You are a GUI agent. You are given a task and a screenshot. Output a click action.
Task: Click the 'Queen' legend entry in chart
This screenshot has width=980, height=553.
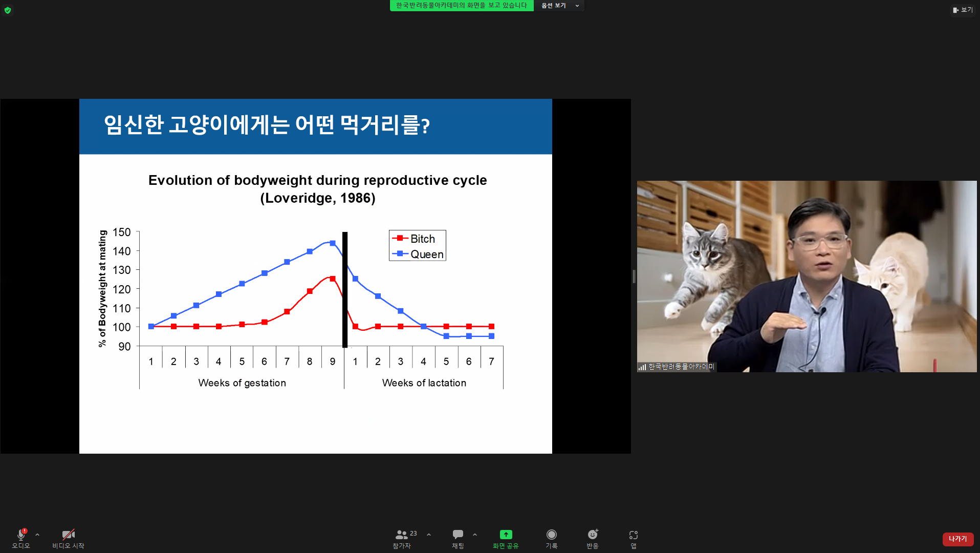coord(418,254)
